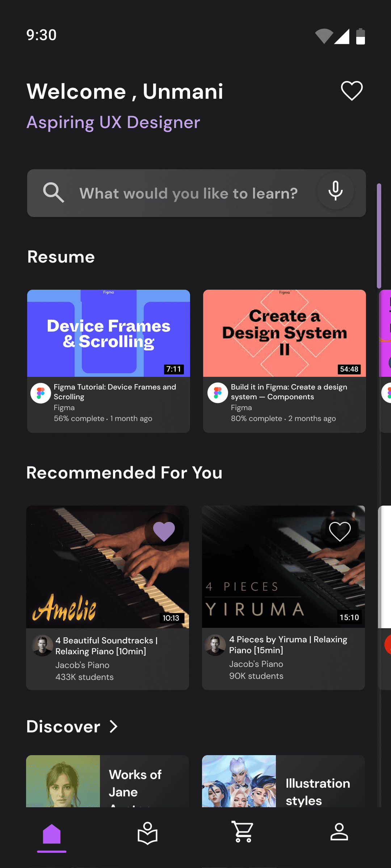Favorite the 4 Pieces Yiruma course heart
The height and width of the screenshot is (868, 391).
340,532
